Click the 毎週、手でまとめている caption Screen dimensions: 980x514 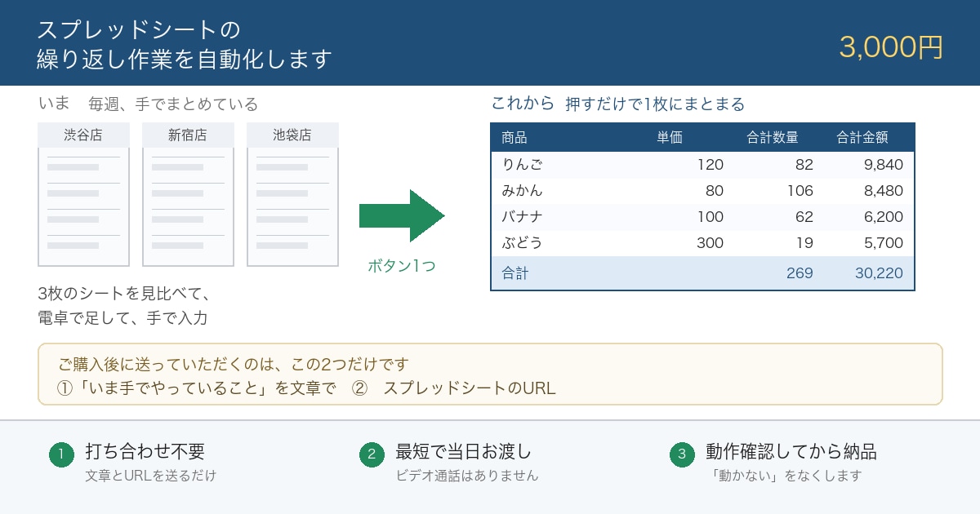[173, 104]
